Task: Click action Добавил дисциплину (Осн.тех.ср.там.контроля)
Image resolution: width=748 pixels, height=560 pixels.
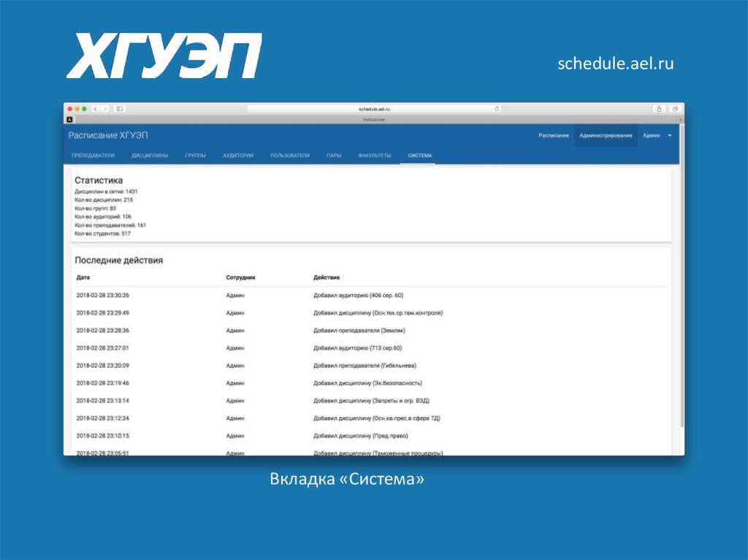Action: pos(378,313)
